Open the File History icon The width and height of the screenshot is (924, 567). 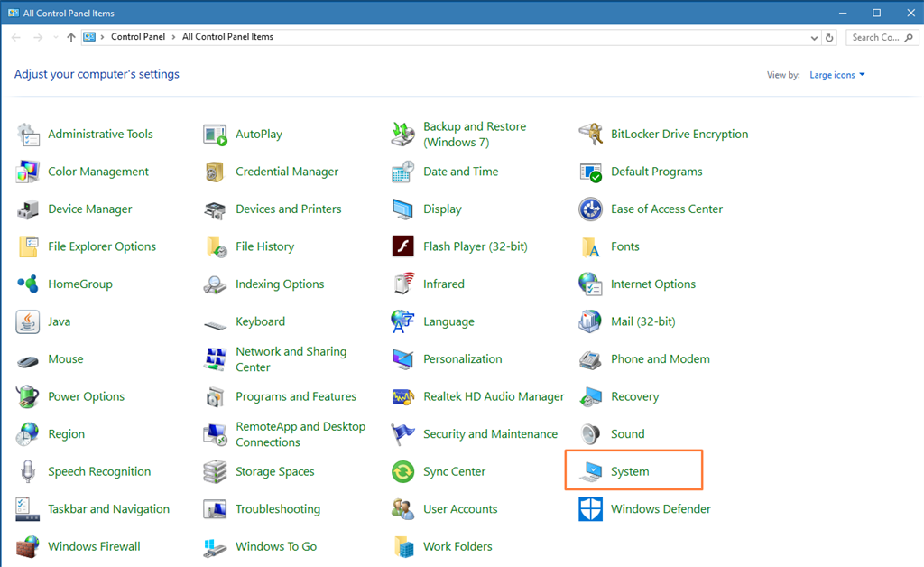pos(217,247)
